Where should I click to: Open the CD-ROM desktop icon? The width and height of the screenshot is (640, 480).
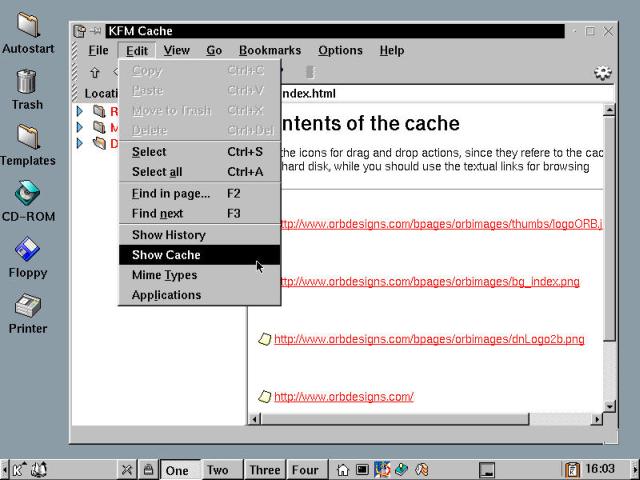pos(27,196)
